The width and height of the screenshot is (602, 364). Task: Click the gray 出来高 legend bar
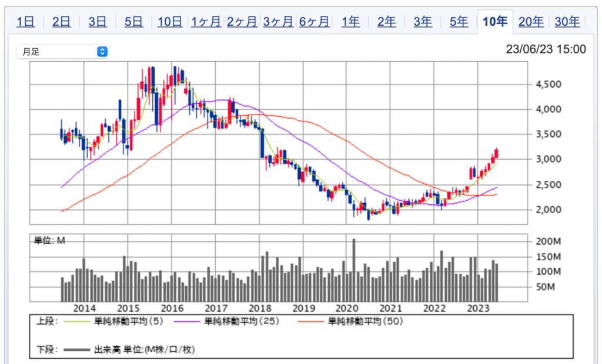(x=77, y=350)
